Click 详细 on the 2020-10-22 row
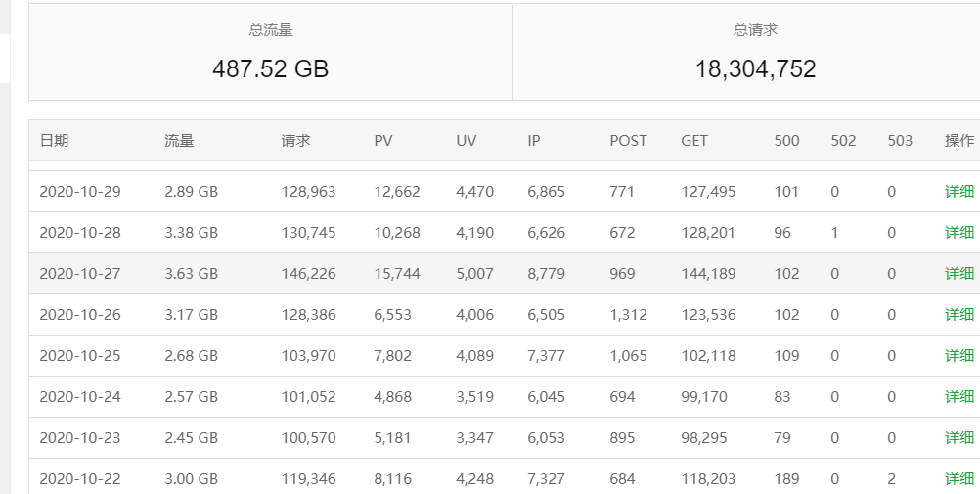 tap(958, 479)
